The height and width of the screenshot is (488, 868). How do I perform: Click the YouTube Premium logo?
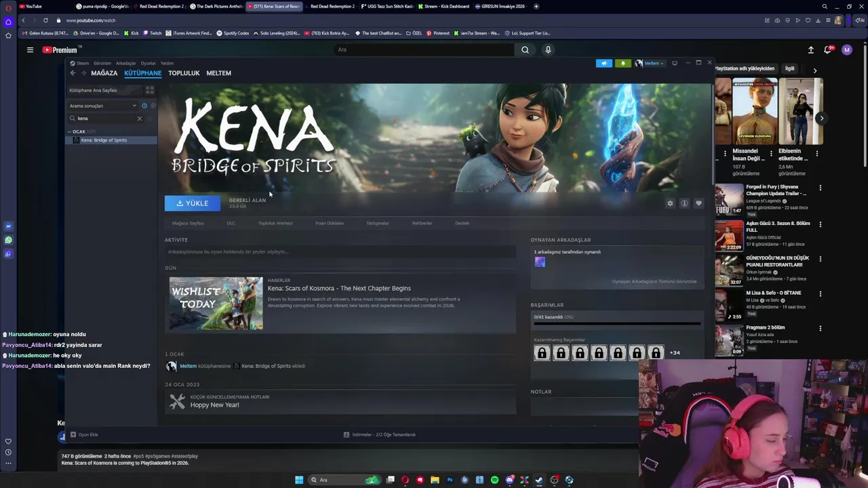(x=60, y=49)
